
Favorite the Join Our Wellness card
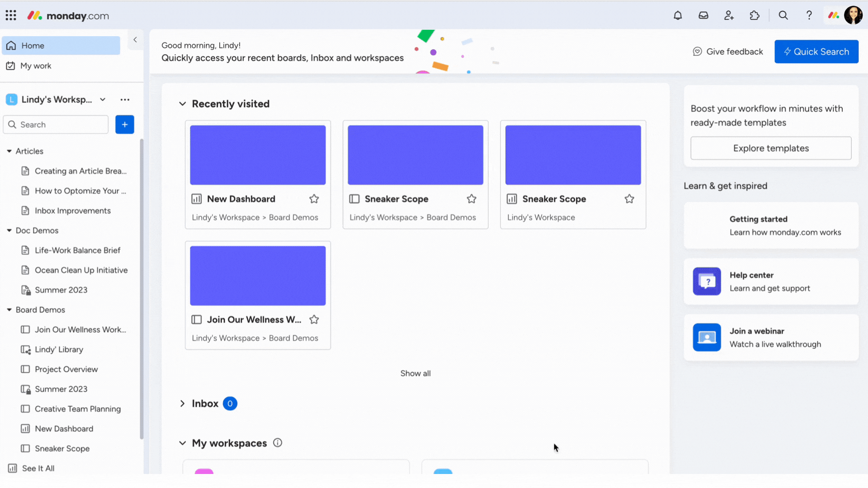pos(314,319)
